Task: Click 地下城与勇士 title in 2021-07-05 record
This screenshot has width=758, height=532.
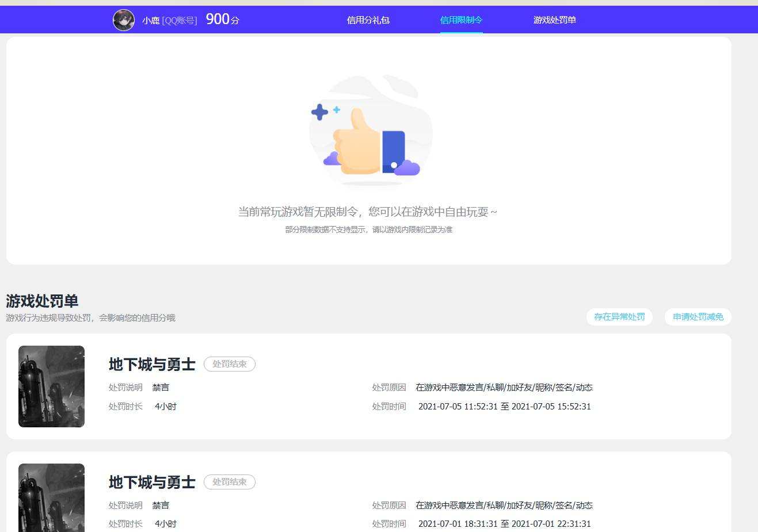Action: 152,364
